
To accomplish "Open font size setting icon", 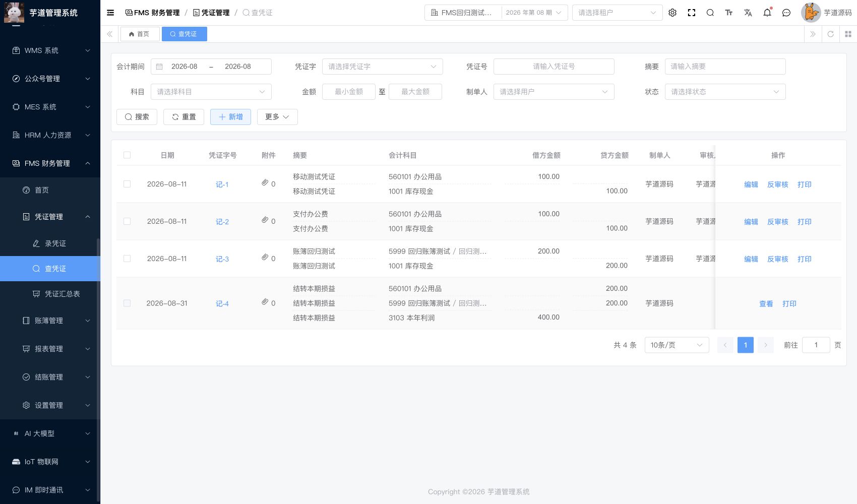I will click(729, 13).
